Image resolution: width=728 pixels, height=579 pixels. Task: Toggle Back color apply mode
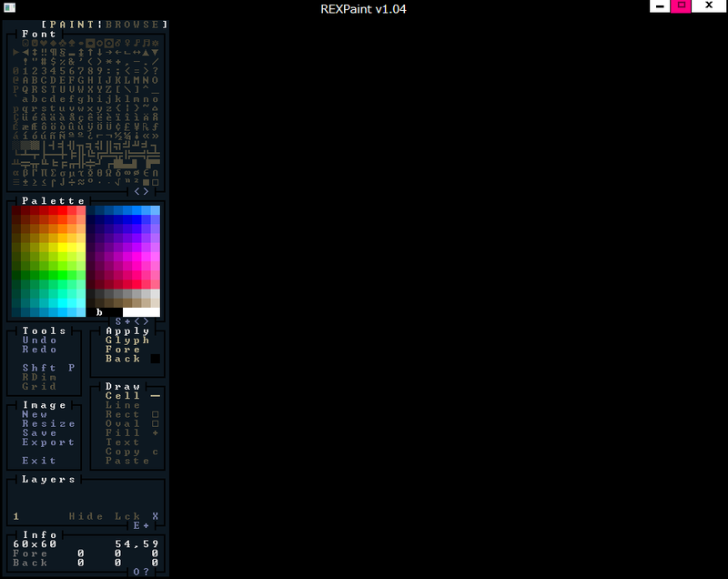[123, 359]
